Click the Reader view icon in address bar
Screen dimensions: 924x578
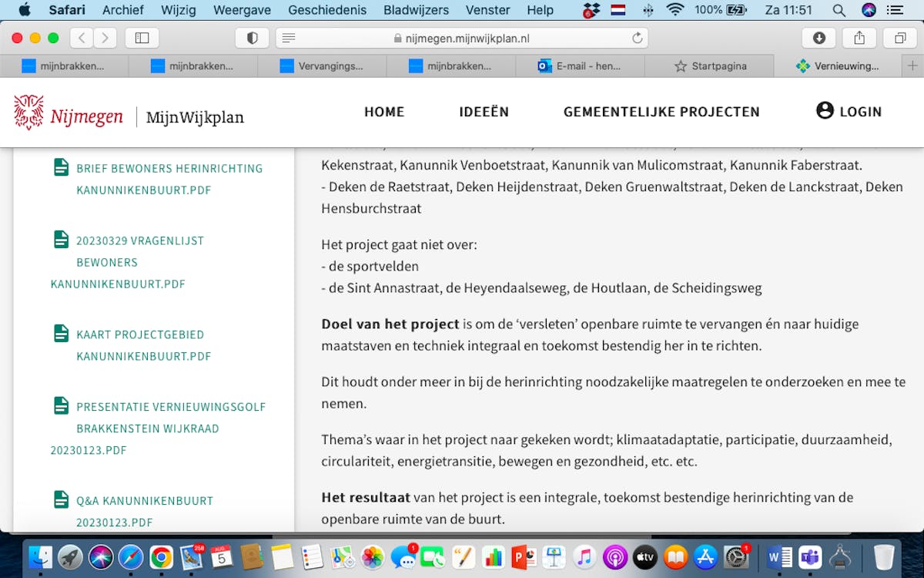[x=289, y=39]
